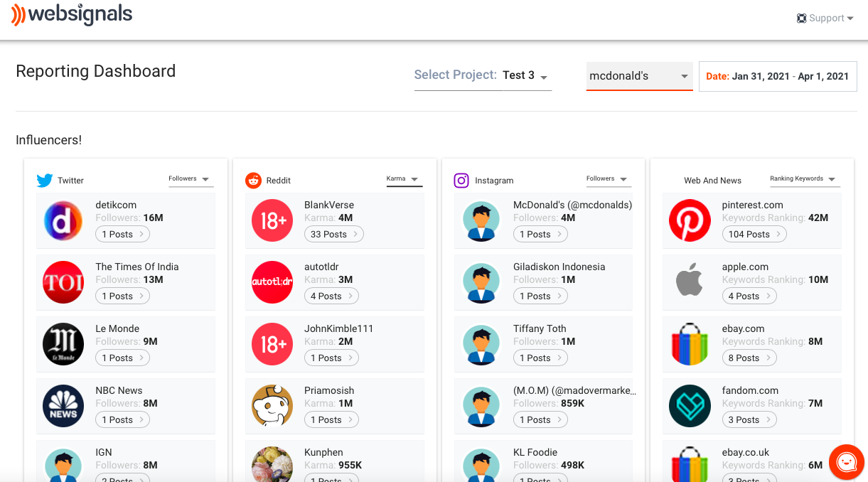The width and height of the screenshot is (868, 482).
Task: Click the IGN account name
Action: [x=104, y=452]
